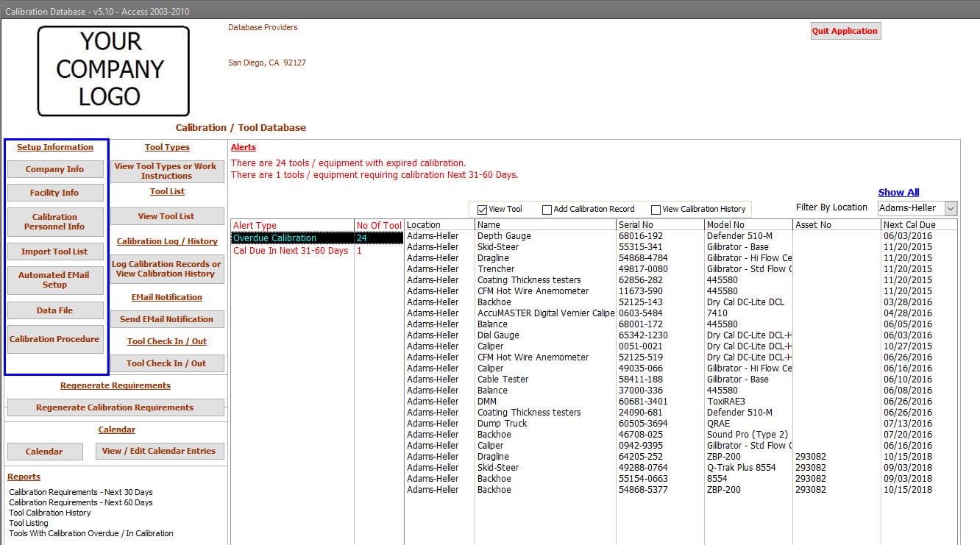Select Cal Due In Next 31-60 Days row
The height and width of the screenshot is (545, 980).
(317, 251)
